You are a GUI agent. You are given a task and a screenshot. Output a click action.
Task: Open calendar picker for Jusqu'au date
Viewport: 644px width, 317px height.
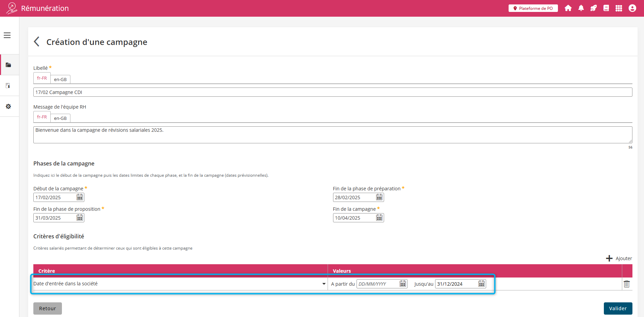481,284
